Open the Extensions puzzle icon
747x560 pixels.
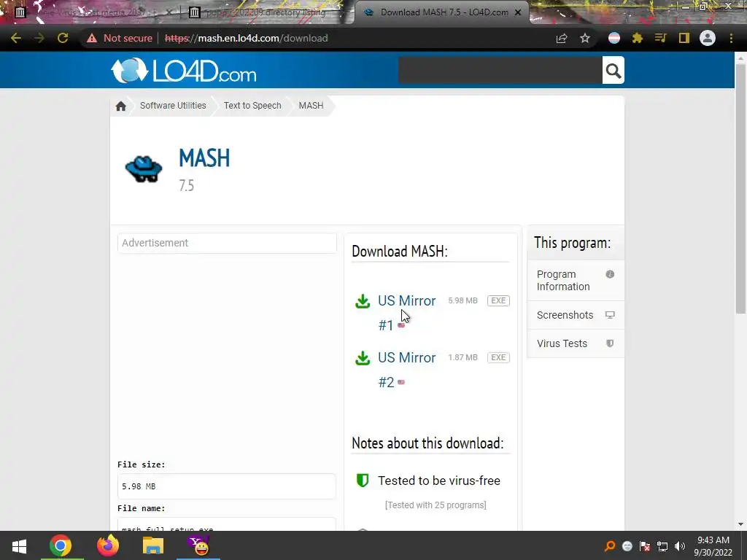click(638, 38)
